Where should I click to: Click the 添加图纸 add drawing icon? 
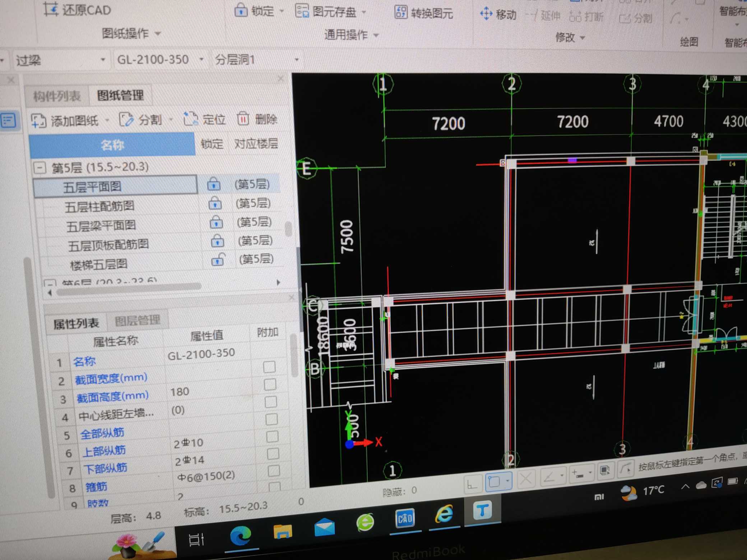pyautogui.click(x=38, y=121)
